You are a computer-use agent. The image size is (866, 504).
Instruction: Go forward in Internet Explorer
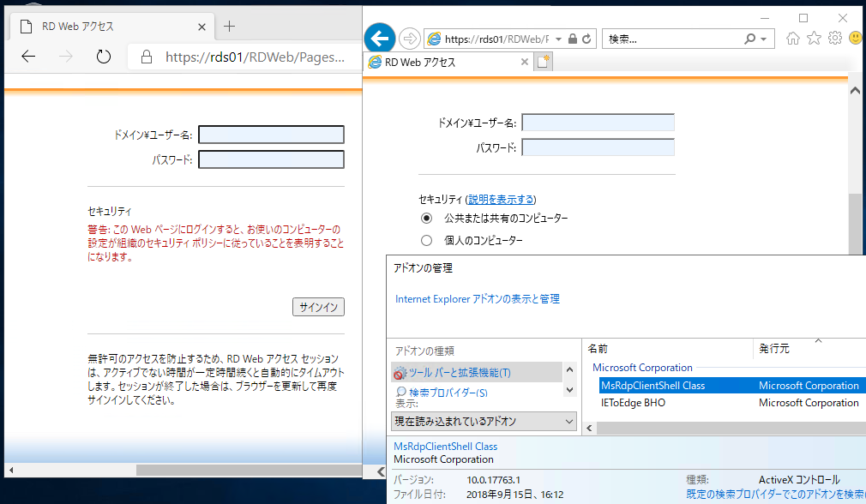tap(409, 39)
